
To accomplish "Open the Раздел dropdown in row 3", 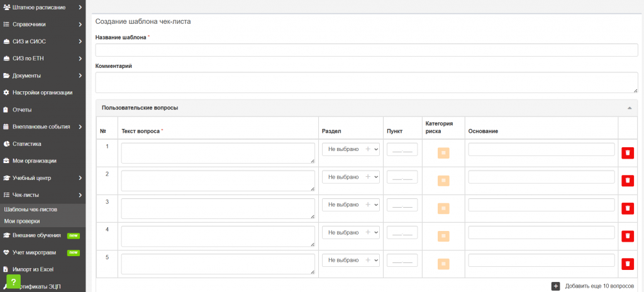I will [351, 205].
